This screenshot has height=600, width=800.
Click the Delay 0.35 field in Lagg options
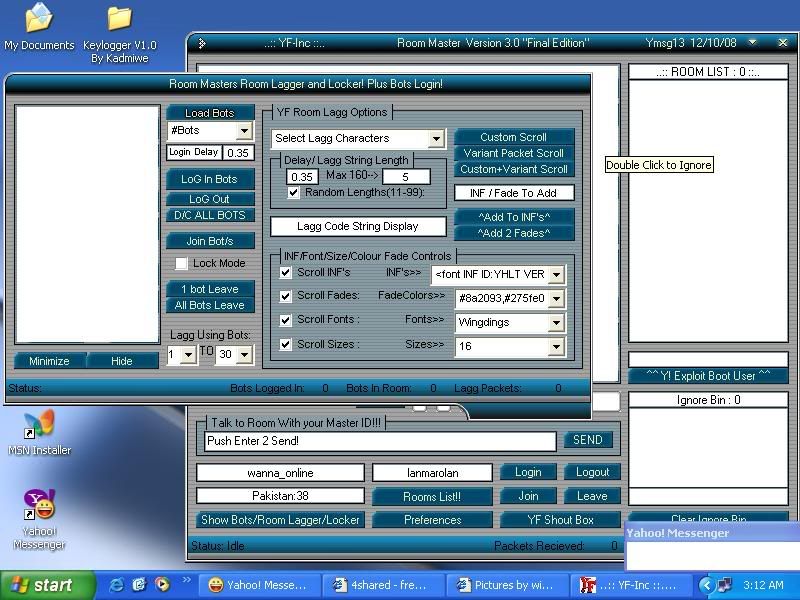pyautogui.click(x=302, y=177)
